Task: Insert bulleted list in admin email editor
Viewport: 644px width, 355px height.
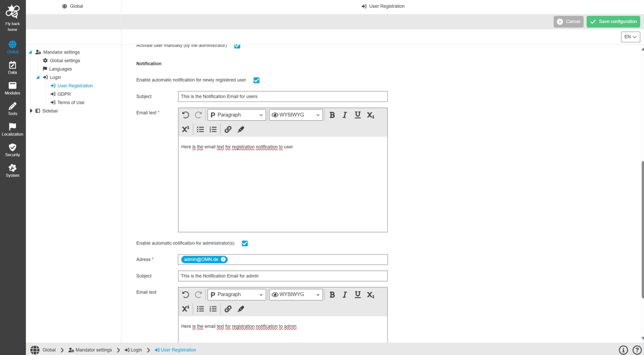Action: tap(201, 309)
